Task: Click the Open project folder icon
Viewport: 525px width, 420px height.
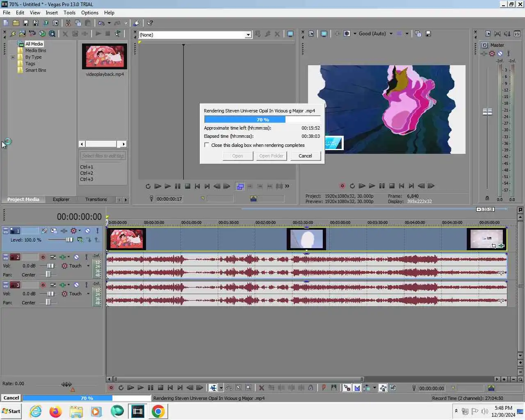Action: point(16,23)
